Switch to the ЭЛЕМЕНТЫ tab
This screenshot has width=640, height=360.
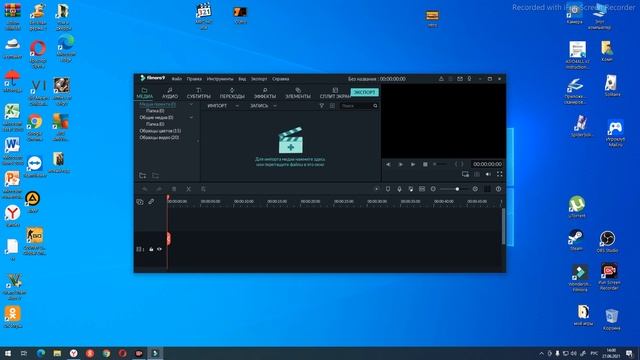click(x=298, y=93)
